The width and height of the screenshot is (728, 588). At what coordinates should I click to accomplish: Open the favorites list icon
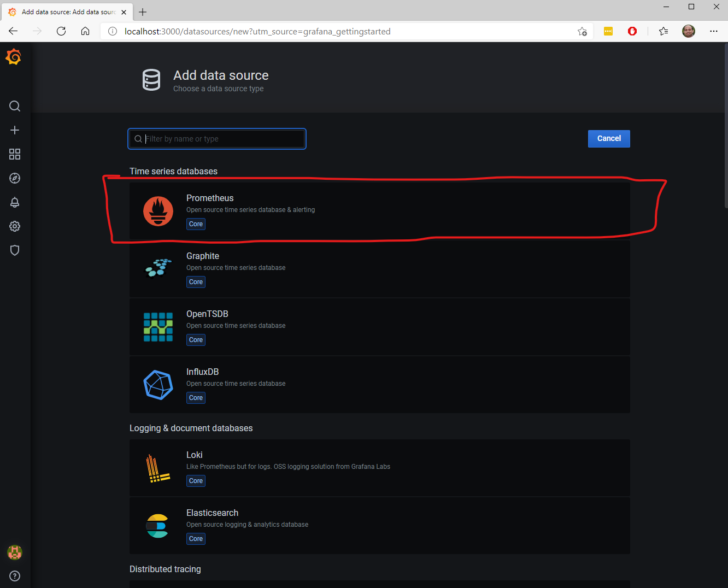click(664, 31)
